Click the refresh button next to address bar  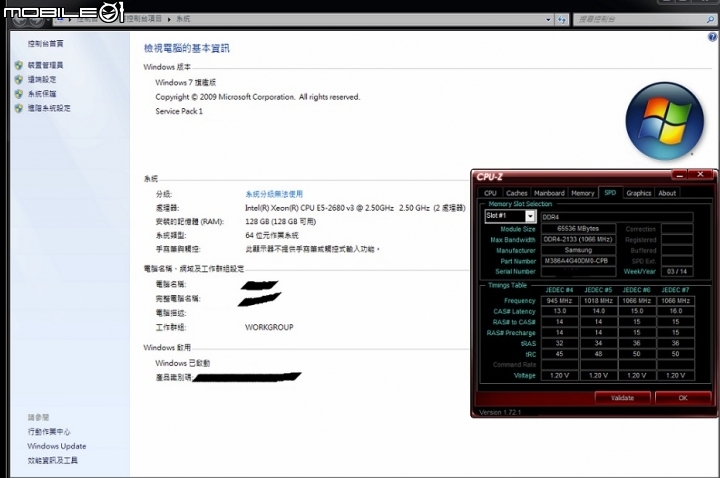[562, 19]
